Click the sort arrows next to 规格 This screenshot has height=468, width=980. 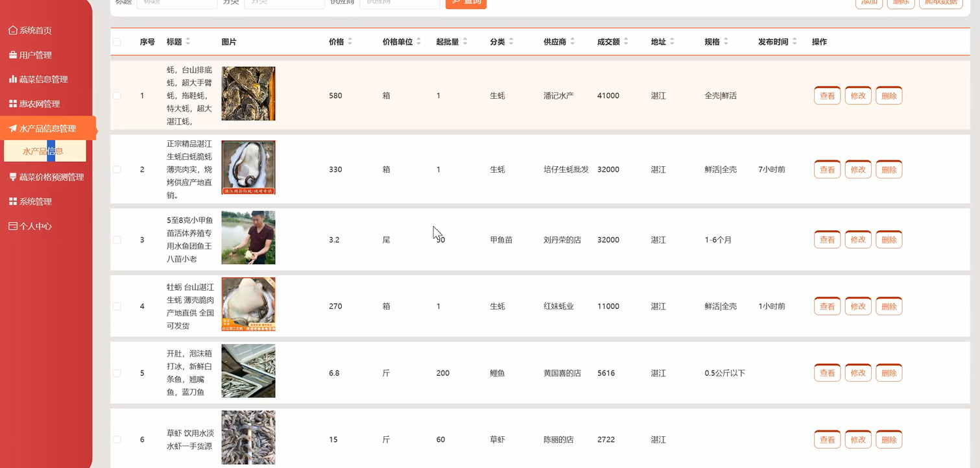[x=726, y=42]
